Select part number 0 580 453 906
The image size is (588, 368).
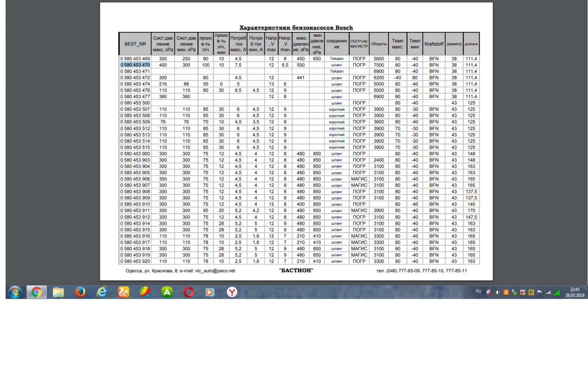[x=135, y=179]
